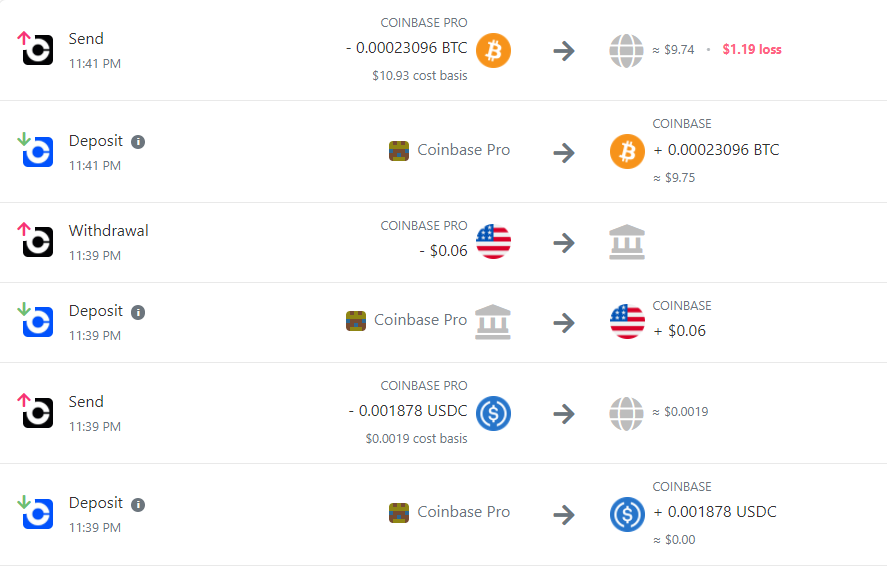Viewport: 887px width, 568px height.
Task: Click the info icon beside the $0.06 Deposit
Action: 138,312
